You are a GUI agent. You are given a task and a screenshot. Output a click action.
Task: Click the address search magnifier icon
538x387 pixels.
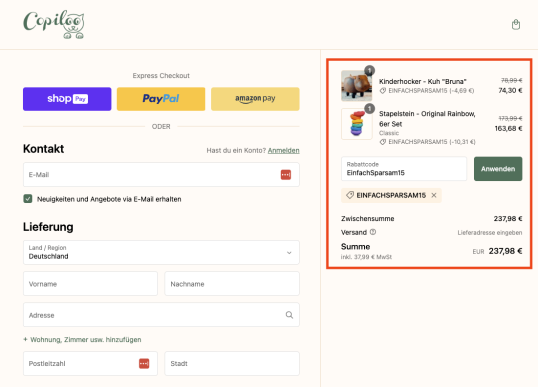click(x=289, y=315)
